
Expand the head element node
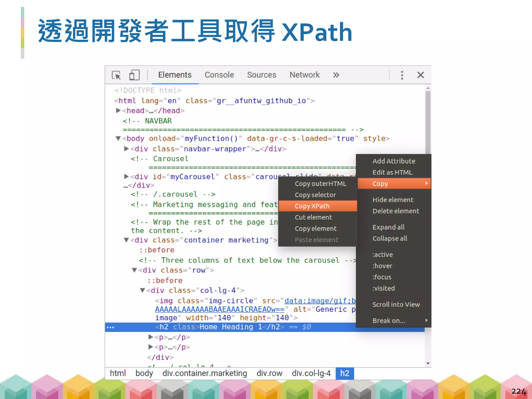point(118,111)
